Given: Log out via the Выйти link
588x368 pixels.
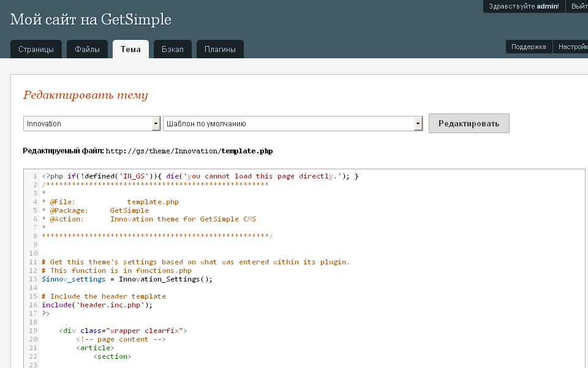Looking at the screenshot, I should click(x=579, y=6).
